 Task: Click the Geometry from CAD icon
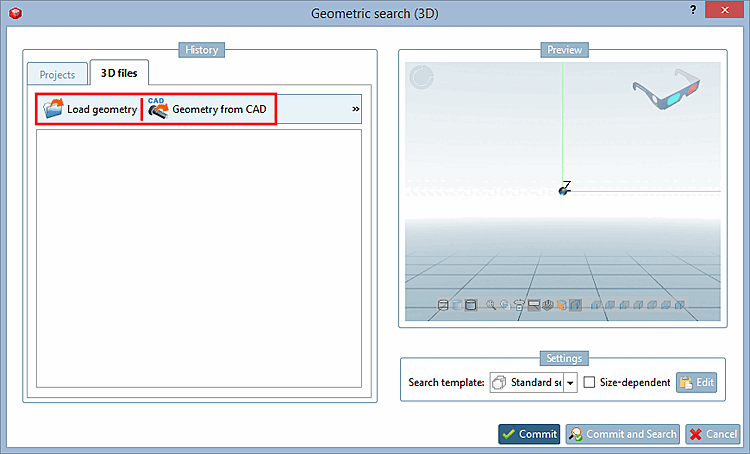(158, 109)
